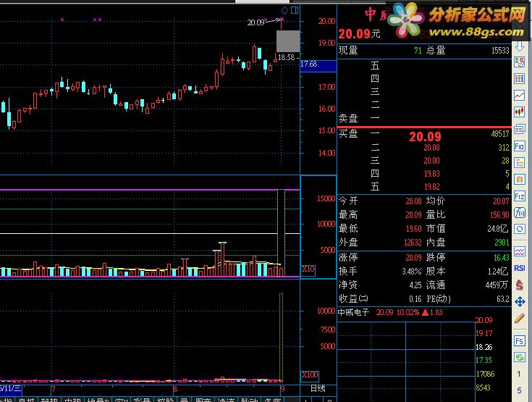This screenshot has height=402, width=532.
Task: Click the buy-one price 20.09
Action: [425, 136]
